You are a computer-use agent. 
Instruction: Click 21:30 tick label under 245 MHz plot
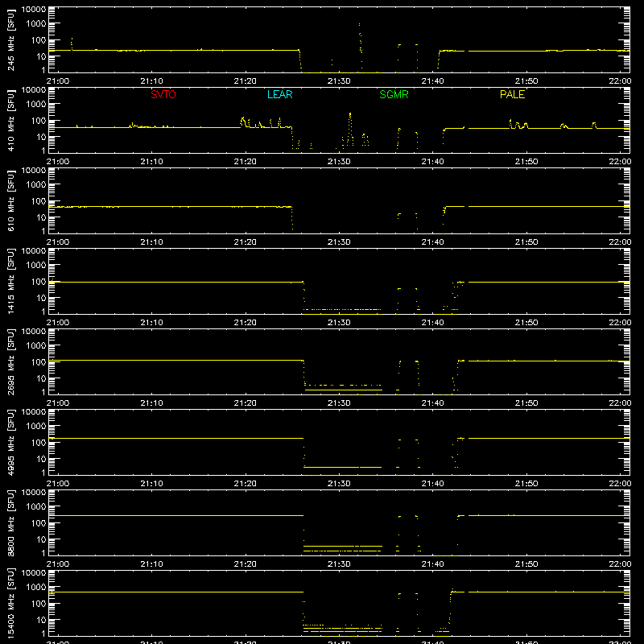pos(339,81)
